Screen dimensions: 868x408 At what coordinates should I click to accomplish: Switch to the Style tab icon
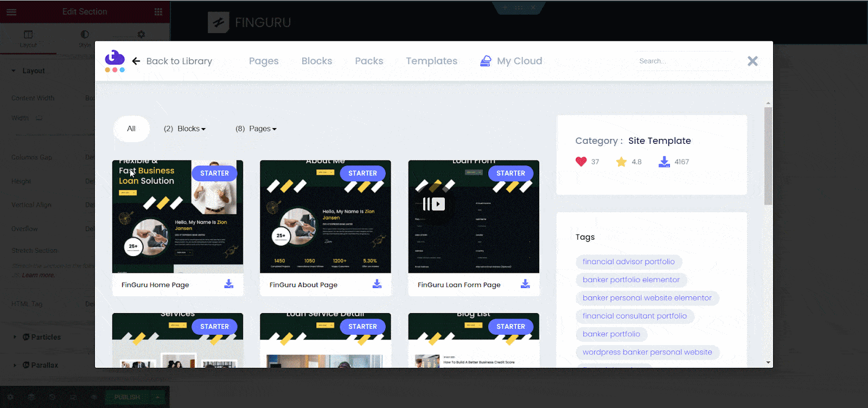point(85,34)
